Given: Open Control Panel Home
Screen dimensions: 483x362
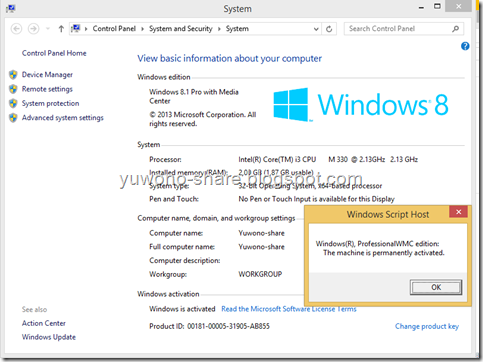Looking at the screenshot, I should click(x=54, y=53).
